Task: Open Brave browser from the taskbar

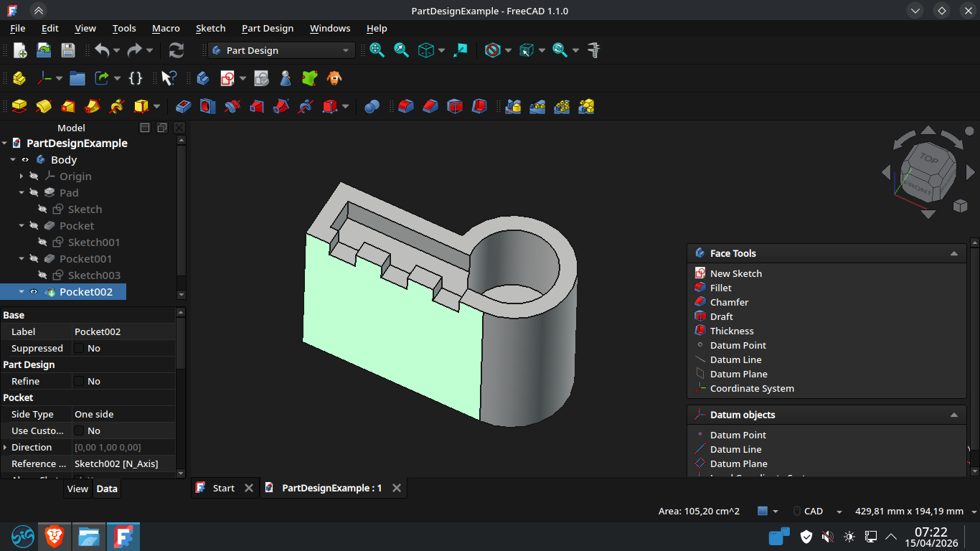Action: coord(55,536)
